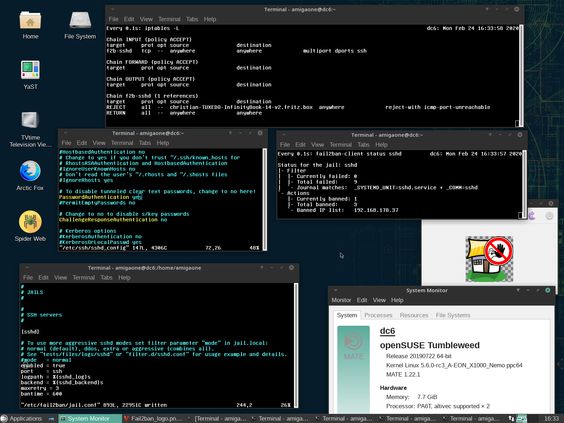Open Terminal menu in fail2ban-client status terminal

(341, 145)
